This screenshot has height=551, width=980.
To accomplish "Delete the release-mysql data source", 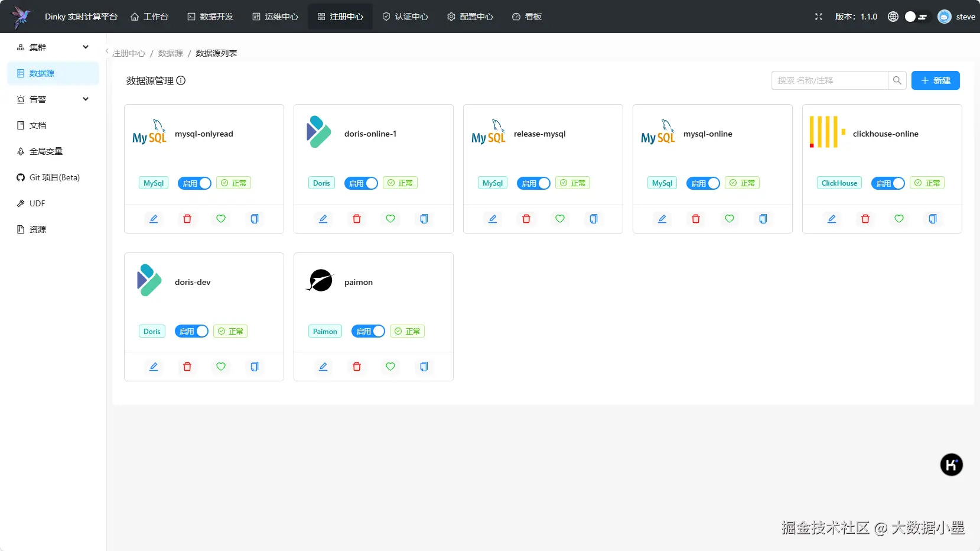I will point(526,219).
